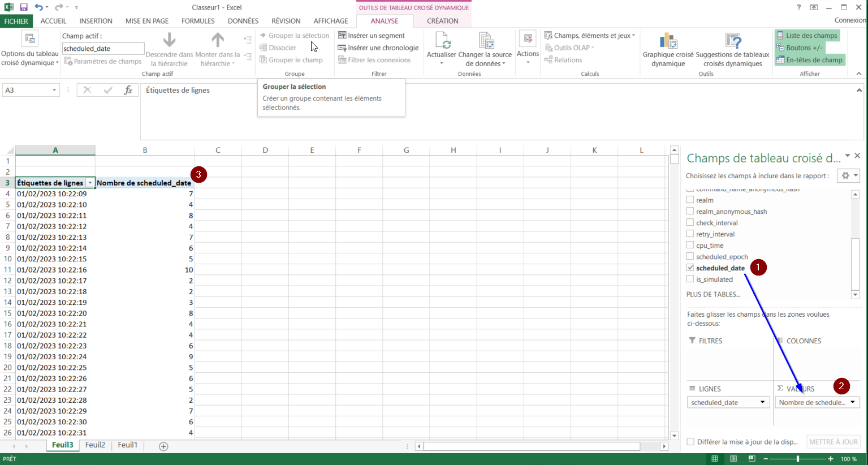Toggle the Liste des champs button
Viewport: 868px width, 465px height.
coord(807,36)
